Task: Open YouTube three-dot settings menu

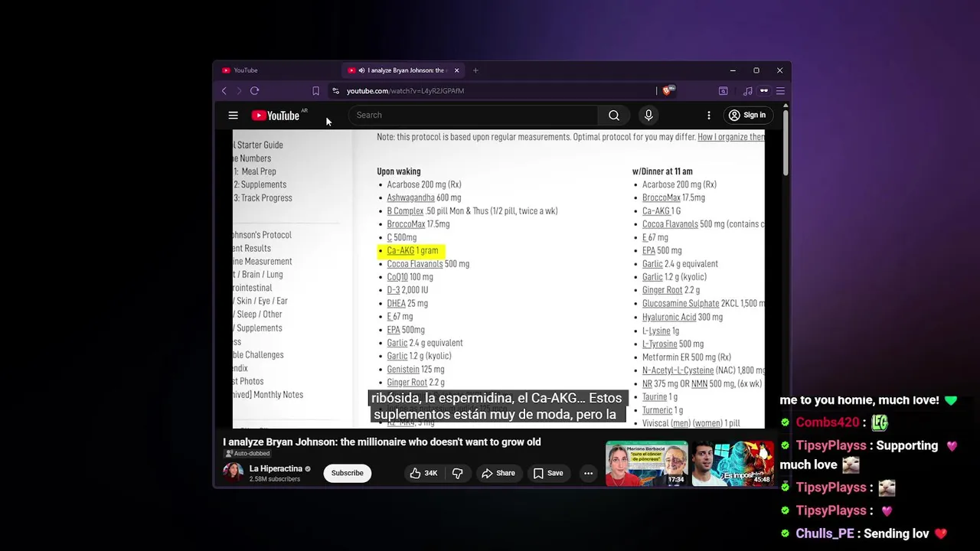Action: [708, 116]
